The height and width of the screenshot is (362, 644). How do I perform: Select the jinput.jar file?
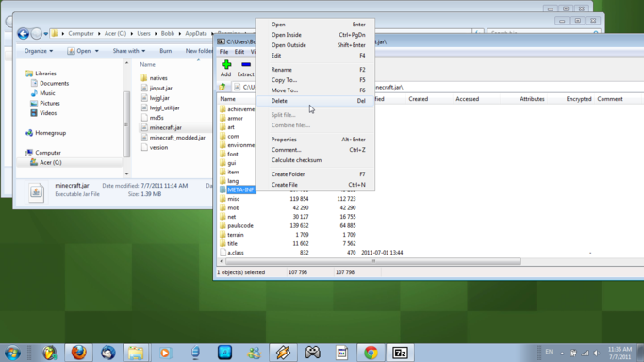tap(157, 88)
